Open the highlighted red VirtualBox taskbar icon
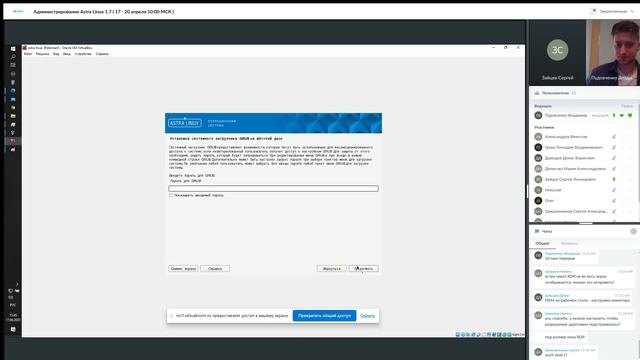The width and height of the screenshot is (640, 360). [x=13, y=141]
